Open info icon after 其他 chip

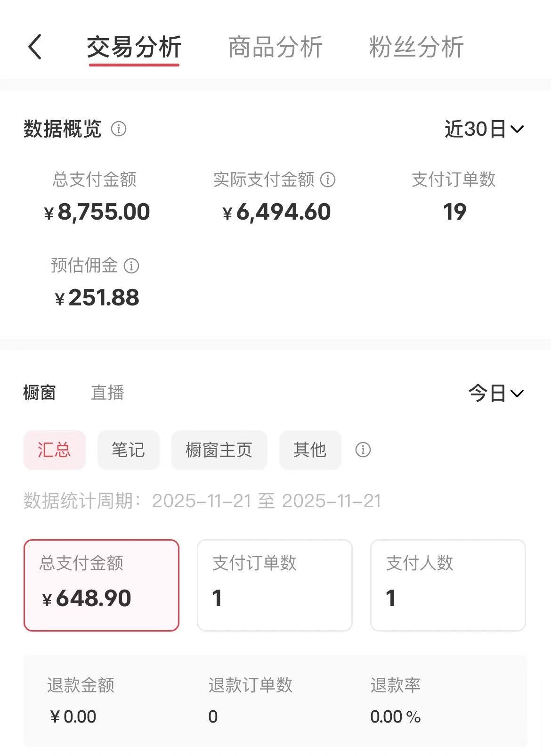tap(363, 450)
